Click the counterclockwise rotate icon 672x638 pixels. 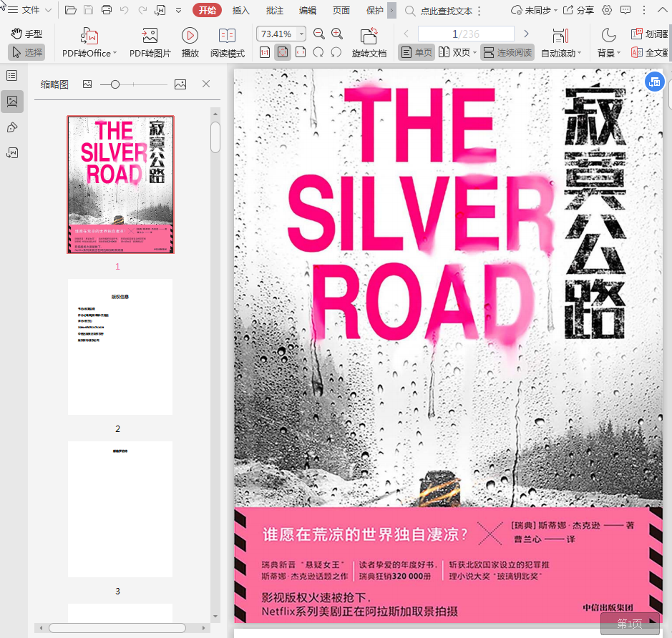[336, 52]
